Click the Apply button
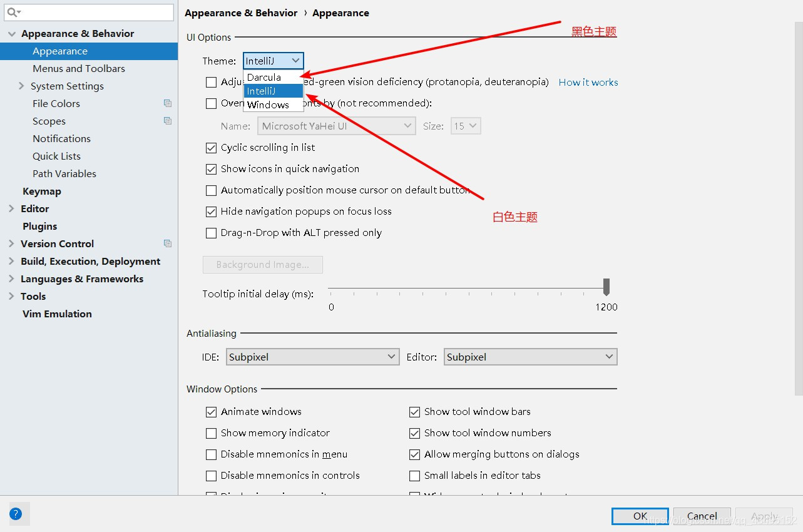Image resolution: width=803 pixels, height=532 pixels. click(x=764, y=516)
